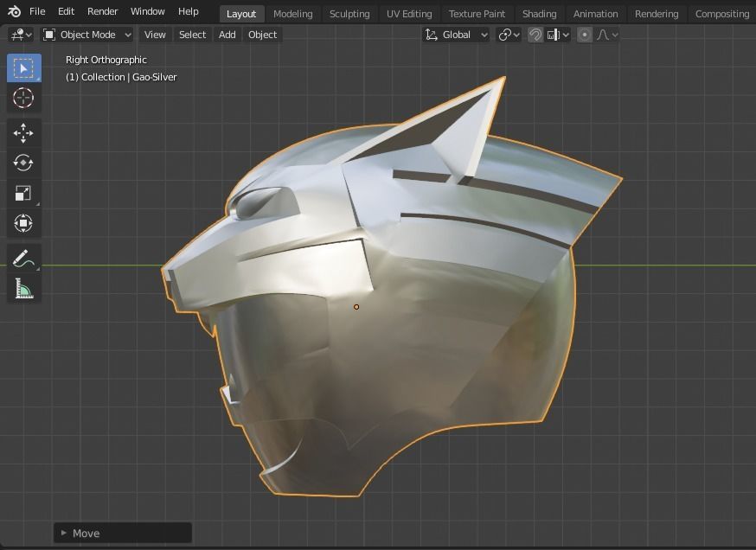The width and height of the screenshot is (756, 550).
Task: Switch to the Compositing workspace tab
Action: click(x=721, y=14)
